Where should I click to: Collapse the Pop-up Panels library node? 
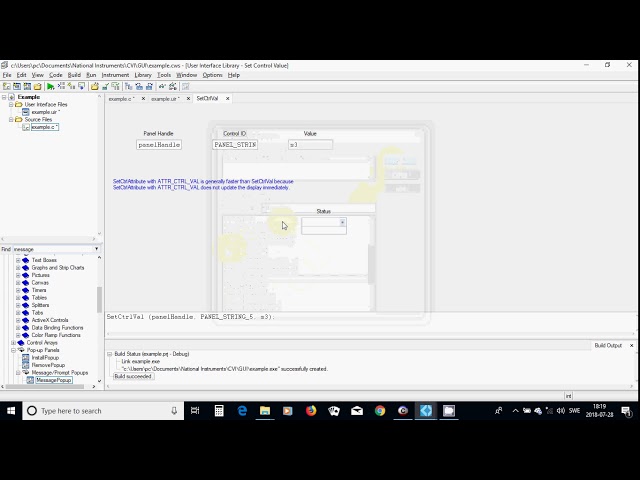[13, 350]
